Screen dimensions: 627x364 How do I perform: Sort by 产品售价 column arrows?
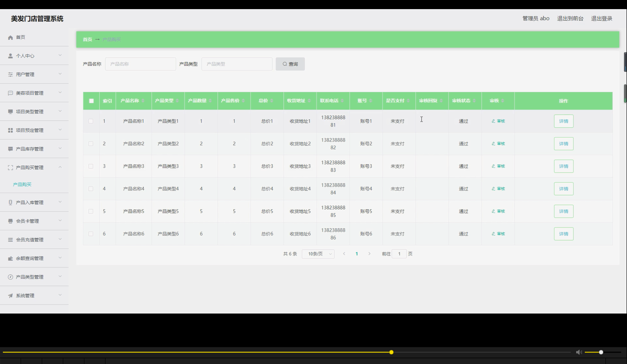click(243, 101)
